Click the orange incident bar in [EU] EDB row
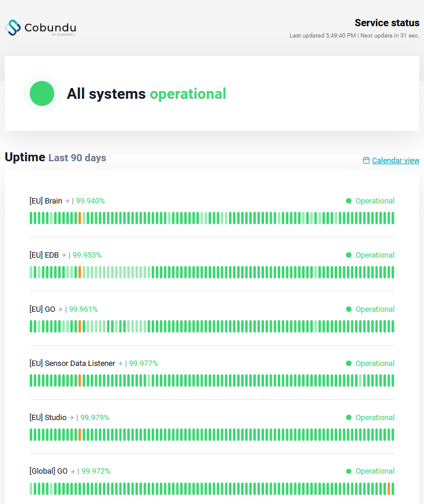The image size is (424, 504). coord(80,273)
